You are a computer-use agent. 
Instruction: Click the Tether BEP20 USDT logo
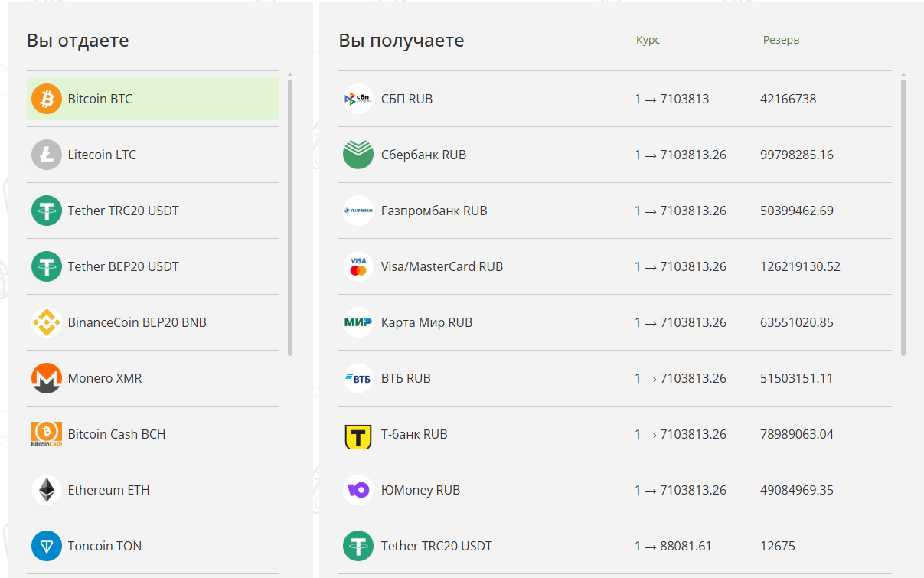(46, 266)
